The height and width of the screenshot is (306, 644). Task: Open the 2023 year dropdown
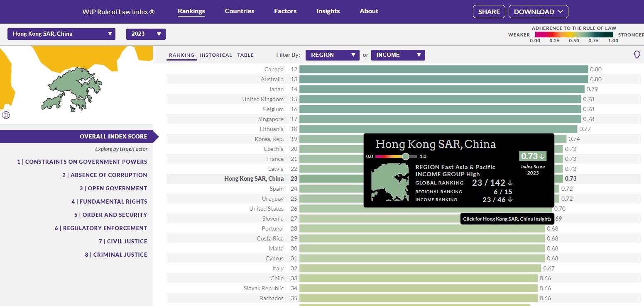[146, 34]
